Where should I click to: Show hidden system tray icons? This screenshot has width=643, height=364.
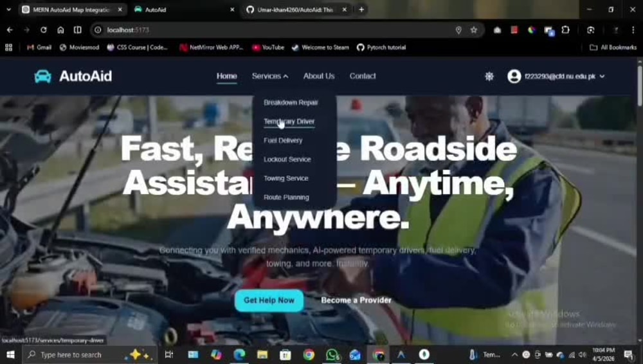pos(514,354)
